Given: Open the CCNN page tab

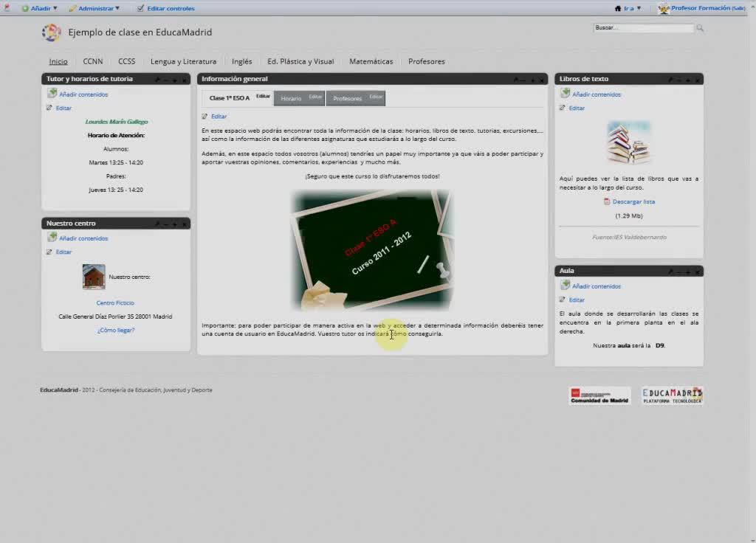Looking at the screenshot, I should (x=92, y=61).
